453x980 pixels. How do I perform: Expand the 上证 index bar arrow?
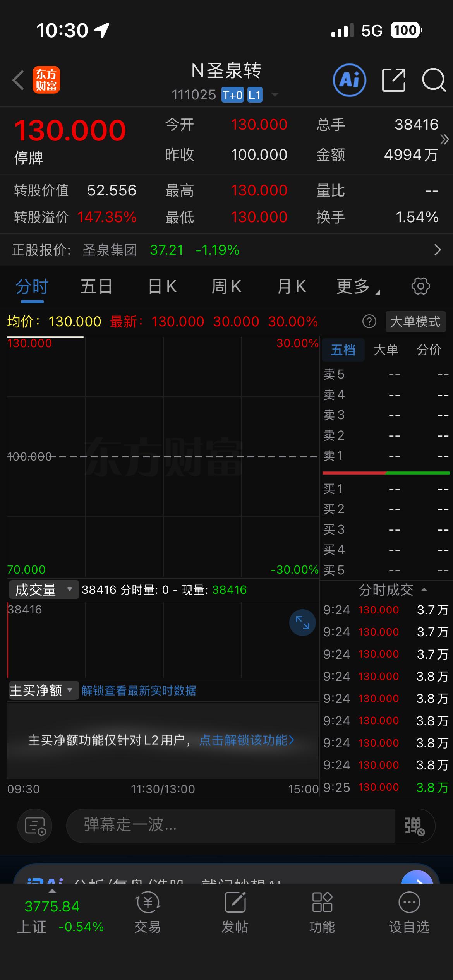click(x=52, y=891)
